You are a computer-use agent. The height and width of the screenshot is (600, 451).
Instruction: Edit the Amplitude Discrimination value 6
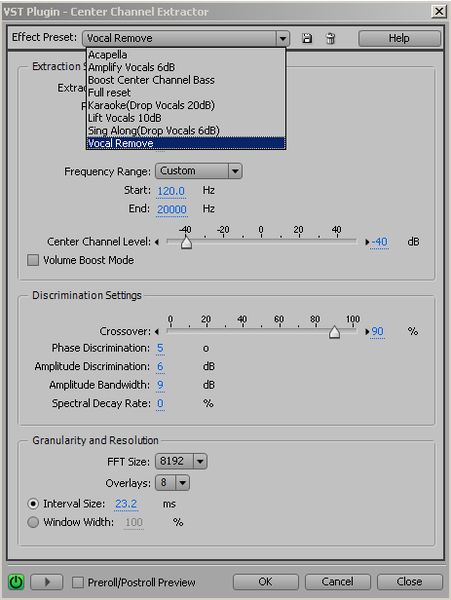pyautogui.click(x=160, y=367)
